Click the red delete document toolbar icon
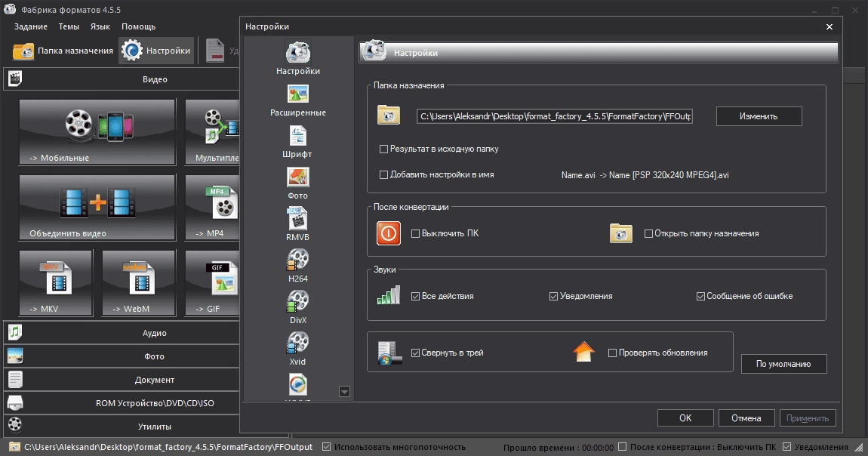Image resolution: width=868 pixels, height=456 pixels. click(215, 51)
